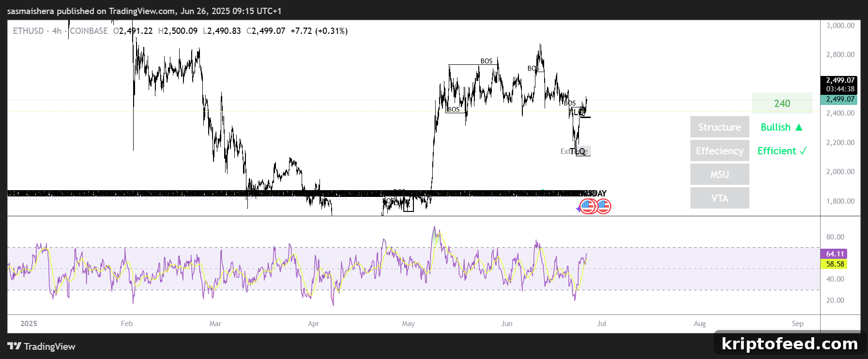This screenshot has width=868, height=359.
Task: Click the Aug label on the time axis
Action: click(700, 324)
